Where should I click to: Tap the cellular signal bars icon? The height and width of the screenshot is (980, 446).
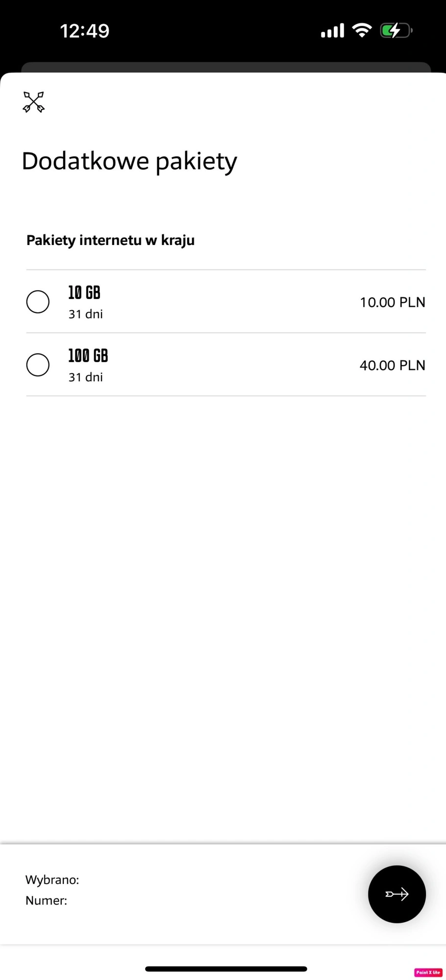point(332,31)
